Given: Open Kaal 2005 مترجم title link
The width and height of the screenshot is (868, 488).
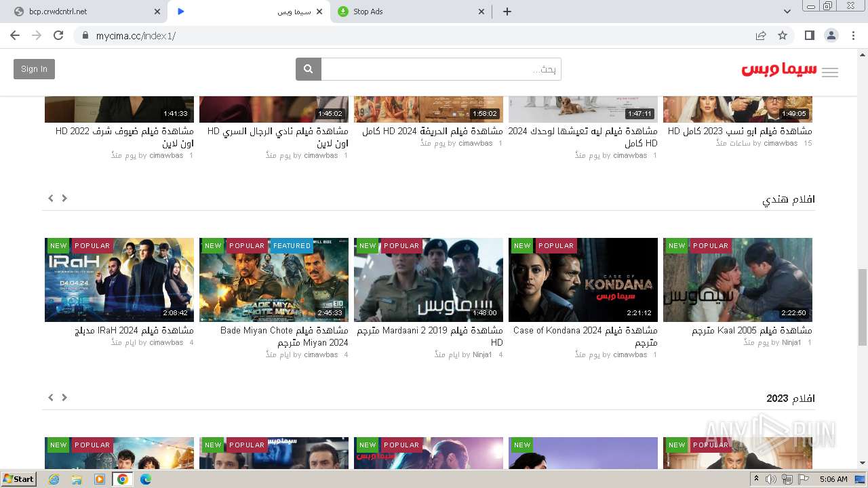Looking at the screenshot, I should (x=752, y=331).
